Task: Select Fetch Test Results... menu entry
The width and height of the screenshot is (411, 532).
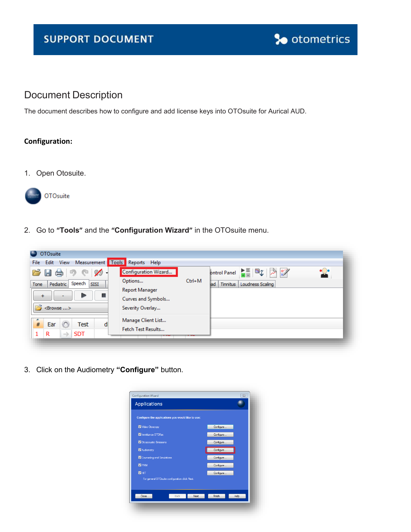Action: coord(159,329)
